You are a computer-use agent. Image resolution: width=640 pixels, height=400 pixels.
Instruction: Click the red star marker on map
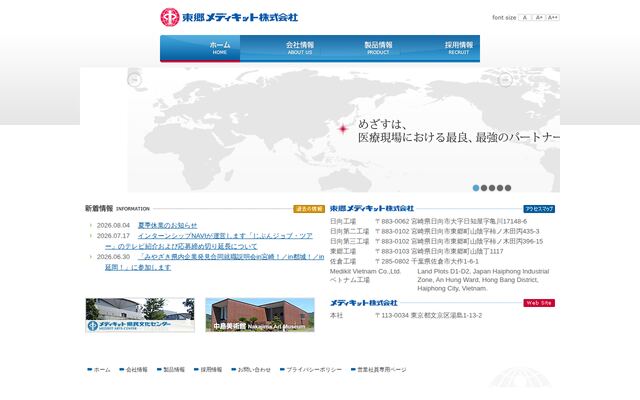click(343, 129)
